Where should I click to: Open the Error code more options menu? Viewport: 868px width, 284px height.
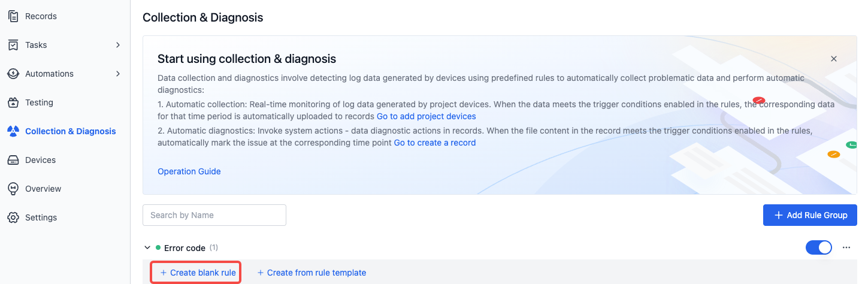pyautogui.click(x=846, y=247)
